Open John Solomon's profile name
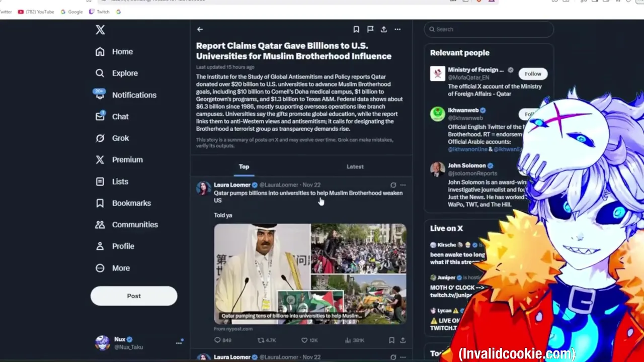The width and height of the screenshot is (644, 362). click(467, 165)
